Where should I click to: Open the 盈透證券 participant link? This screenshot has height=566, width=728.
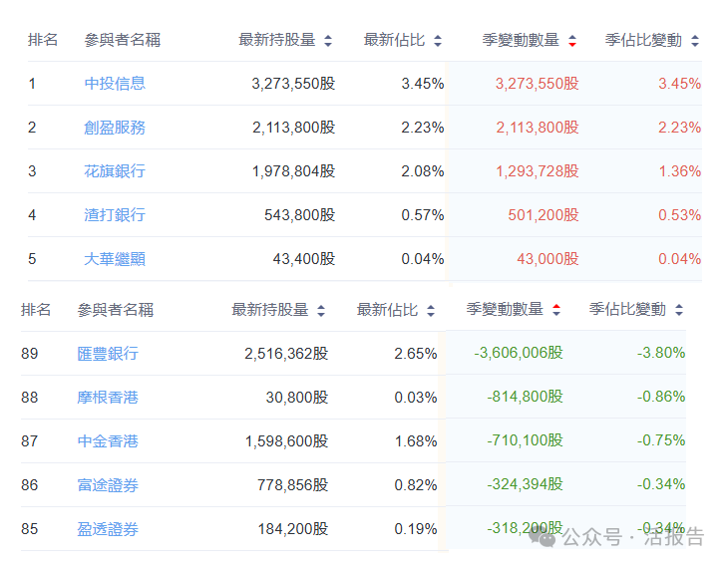click(x=108, y=529)
